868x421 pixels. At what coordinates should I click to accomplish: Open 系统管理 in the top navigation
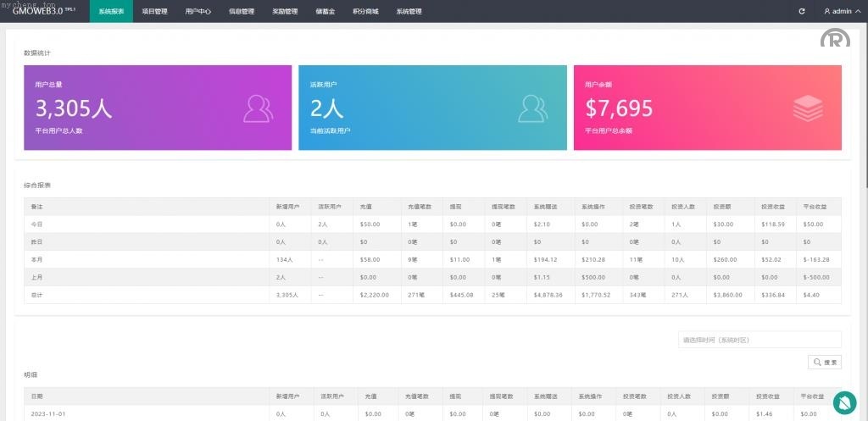tap(409, 12)
